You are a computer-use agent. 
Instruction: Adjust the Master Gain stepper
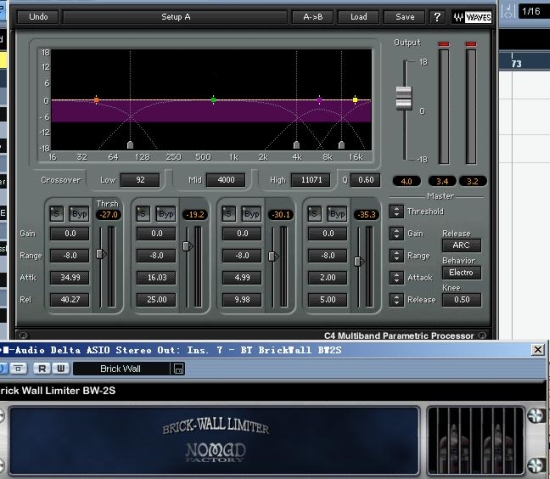click(396, 234)
